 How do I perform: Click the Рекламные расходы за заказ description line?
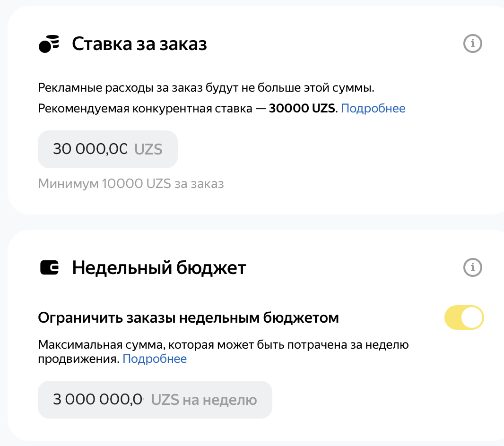coord(206,87)
